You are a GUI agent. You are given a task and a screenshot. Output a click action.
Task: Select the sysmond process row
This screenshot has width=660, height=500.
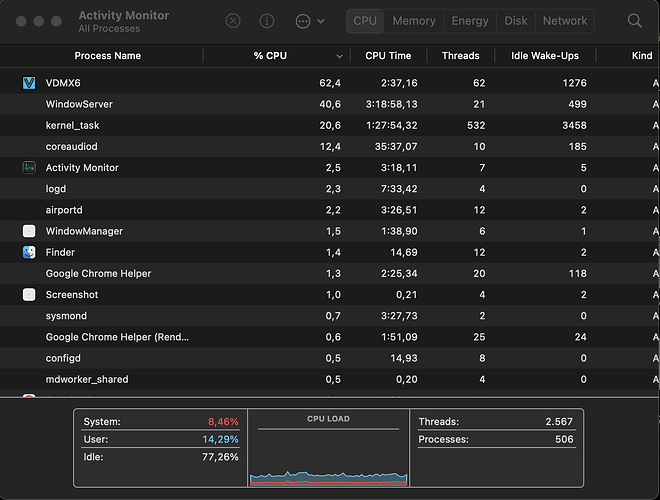[x=329, y=316]
